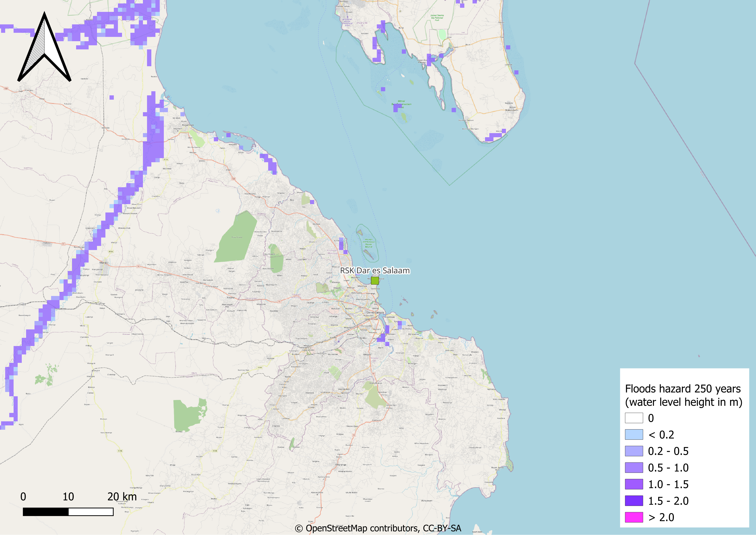The height and width of the screenshot is (535, 756).
Task: Click the 'Makunduchi' label on Zanzibar
Action: tap(511, 110)
